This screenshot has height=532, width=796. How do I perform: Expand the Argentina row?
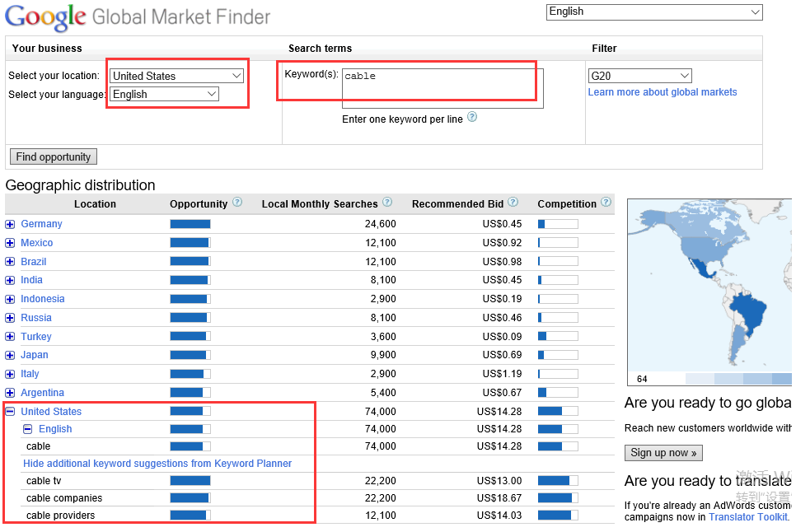point(10,393)
